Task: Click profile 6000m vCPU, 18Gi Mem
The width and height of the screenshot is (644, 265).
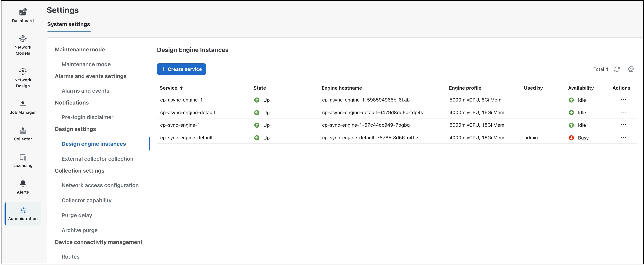Action: (477, 125)
